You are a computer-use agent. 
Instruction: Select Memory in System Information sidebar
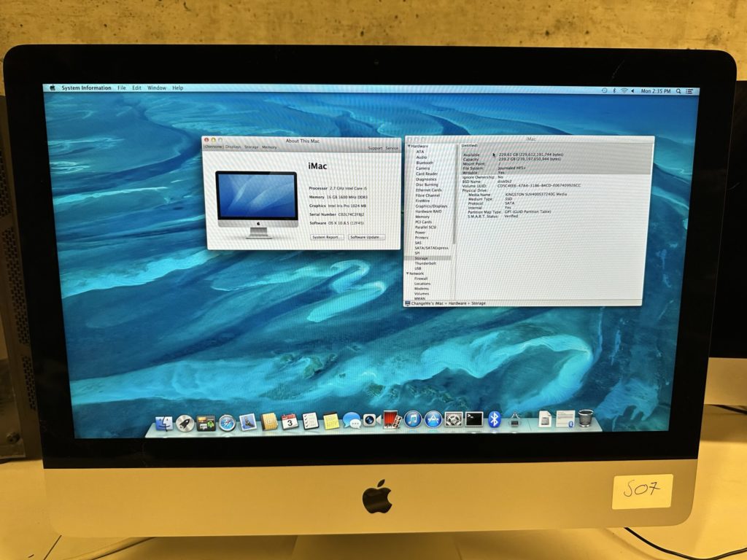[x=422, y=217]
